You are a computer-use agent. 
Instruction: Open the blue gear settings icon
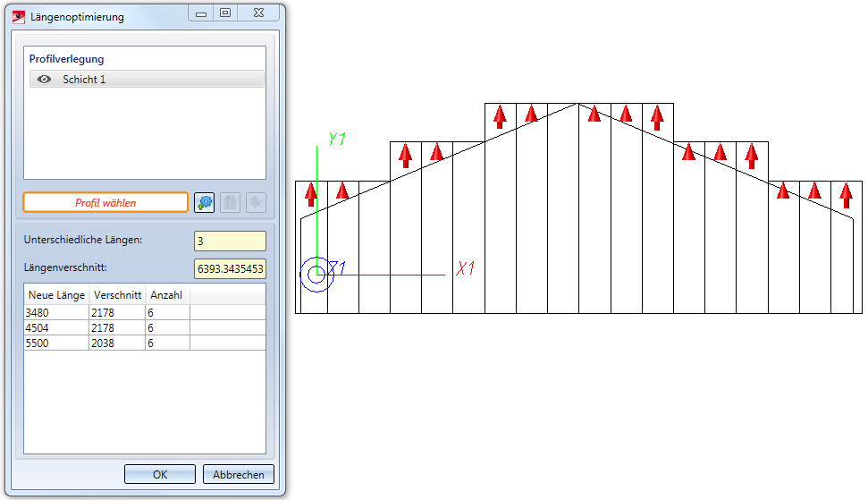pos(205,203)
